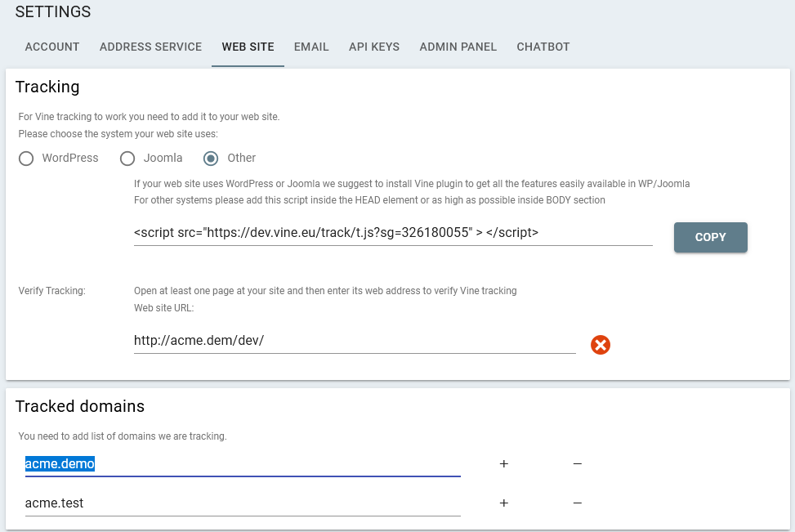Viewport: 795px width, 532px height.
Task: Add a domain after acme.demo row
Action: [x=504, y=464]
